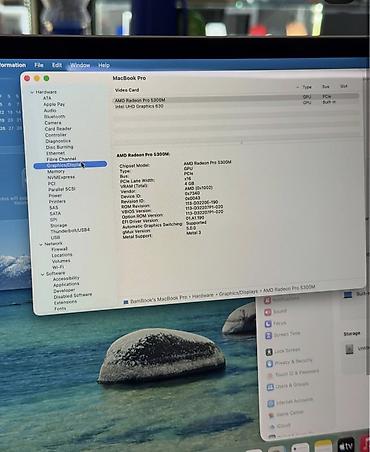Select Apple Pay in the sidebar
Viewport: 370px width, 452px height.
point(54,104)
